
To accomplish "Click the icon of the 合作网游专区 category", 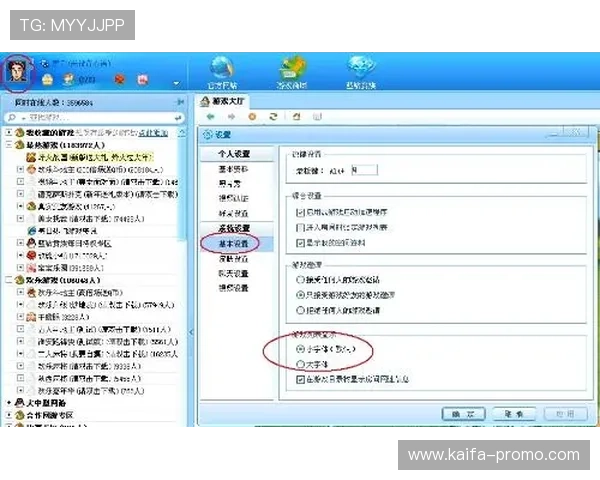I will [x=20, y=415].
